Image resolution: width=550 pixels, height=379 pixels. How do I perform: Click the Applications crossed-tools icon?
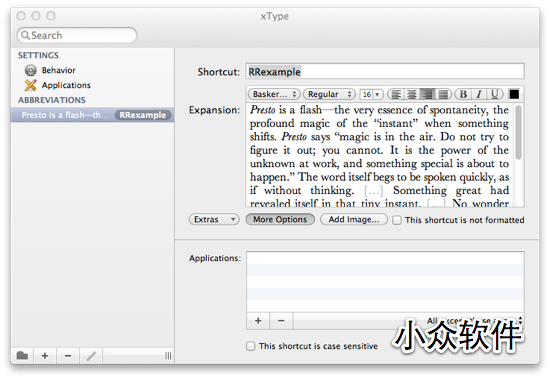click(31, 85)
